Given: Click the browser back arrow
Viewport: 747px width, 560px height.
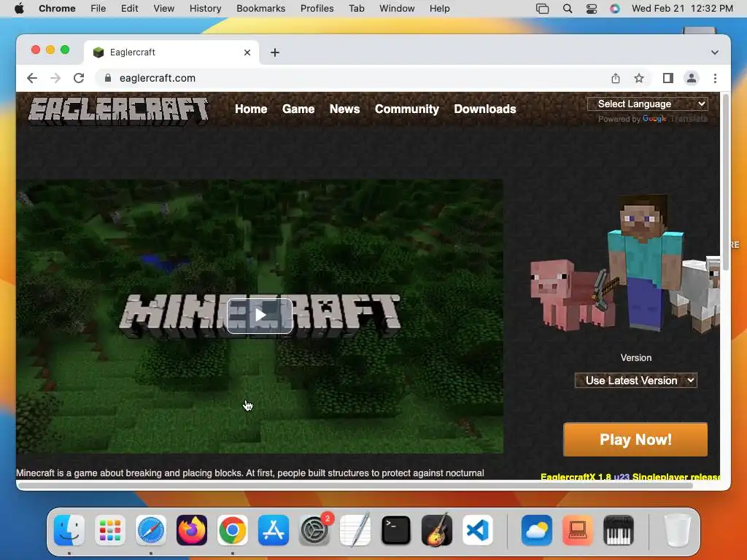Looking at the screenshot, I should 32,78.
